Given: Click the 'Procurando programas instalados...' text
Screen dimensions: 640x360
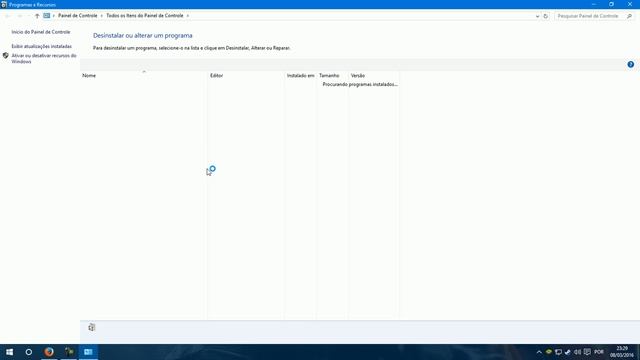Looking at the screenshot, I should pyautogui.click(x=360, y=84).
